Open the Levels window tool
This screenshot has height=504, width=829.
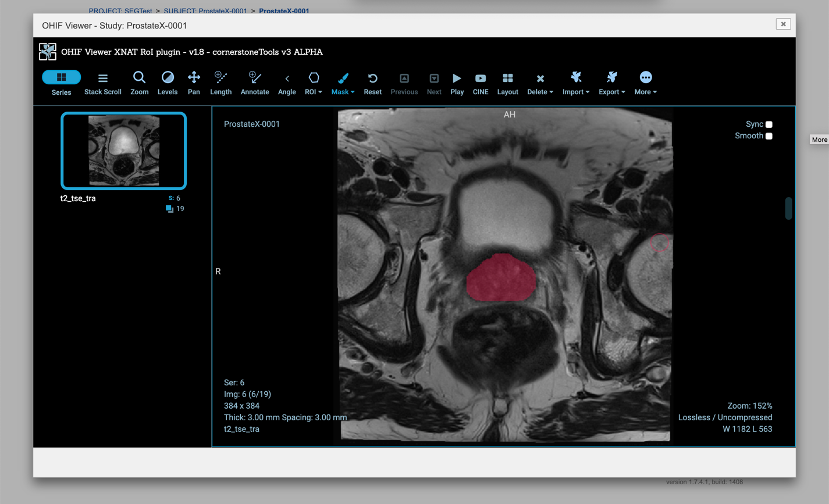tap(168, 82)
